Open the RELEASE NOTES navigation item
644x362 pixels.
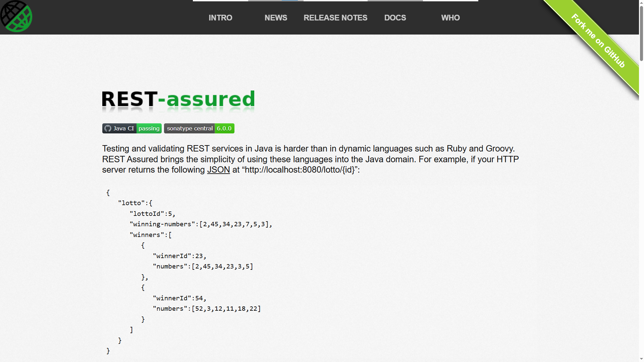click(x=335, y=18)
